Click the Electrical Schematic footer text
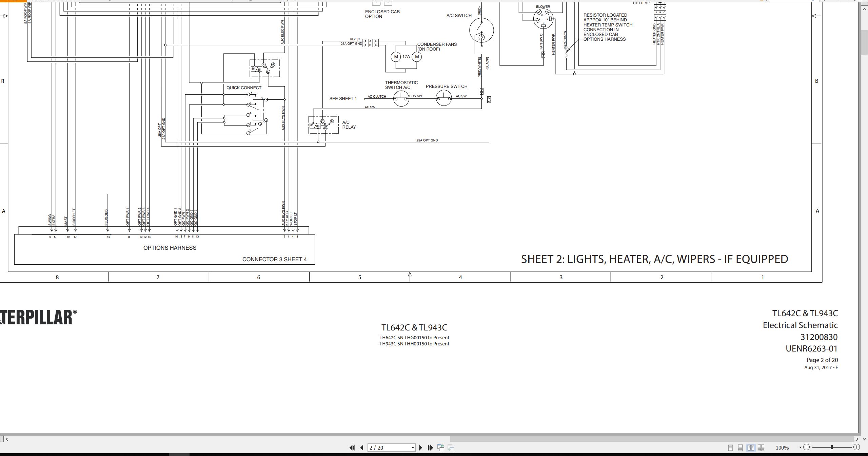Screen dimensions: 868x456 click(x=800, y=325)
